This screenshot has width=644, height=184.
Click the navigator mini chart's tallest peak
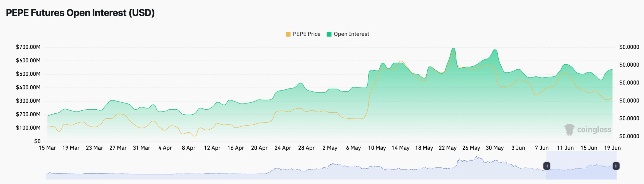tap(476, 157)
